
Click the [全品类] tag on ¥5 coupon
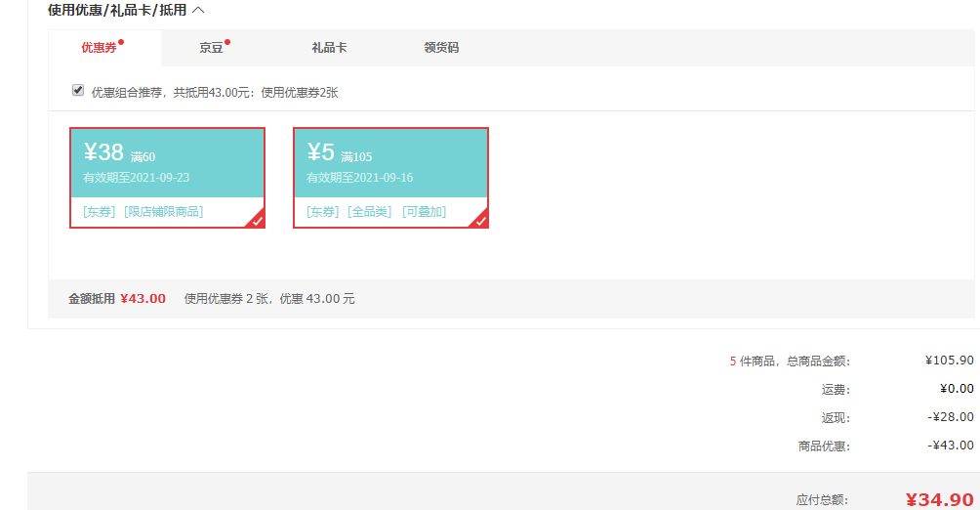click(x=369, y=212)
